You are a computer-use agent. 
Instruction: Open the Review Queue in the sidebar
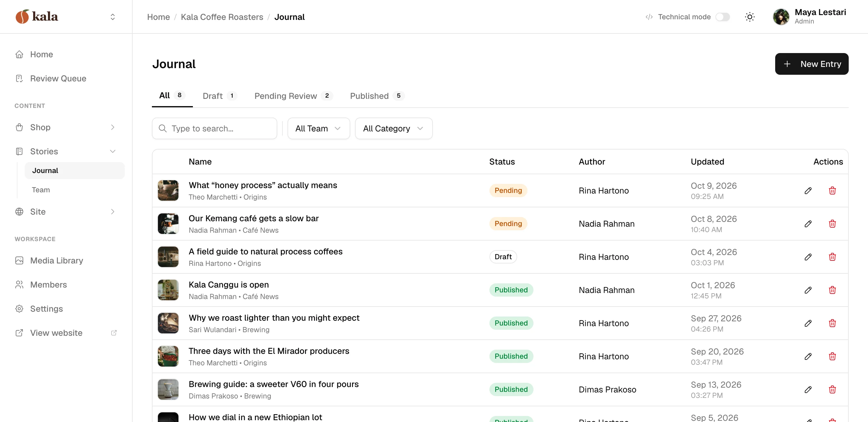point(66,79)
